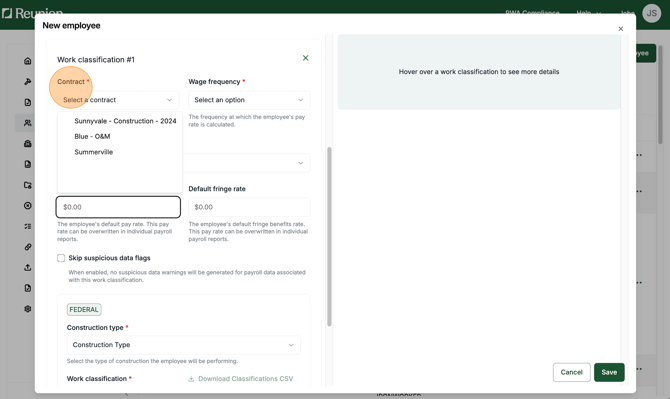Focus the default pay rate $0.00 field
Image resolution: width=670 pixels, height=399 pixels.
(x=118, y=207)
